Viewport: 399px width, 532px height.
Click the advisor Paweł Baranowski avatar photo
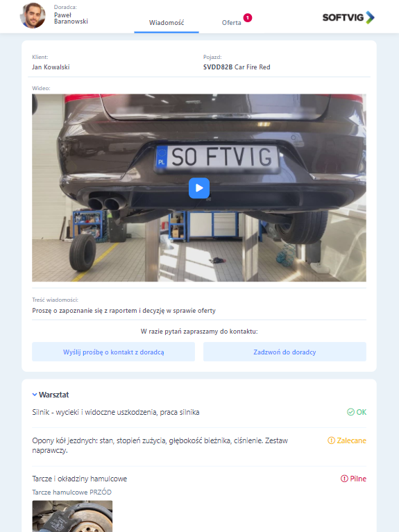point(33,16)
